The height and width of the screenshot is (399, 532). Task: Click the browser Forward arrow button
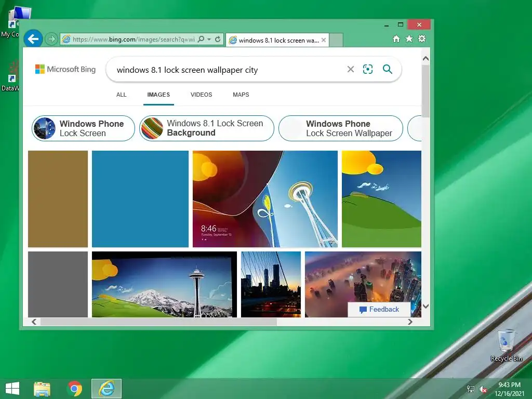(51, 39)
